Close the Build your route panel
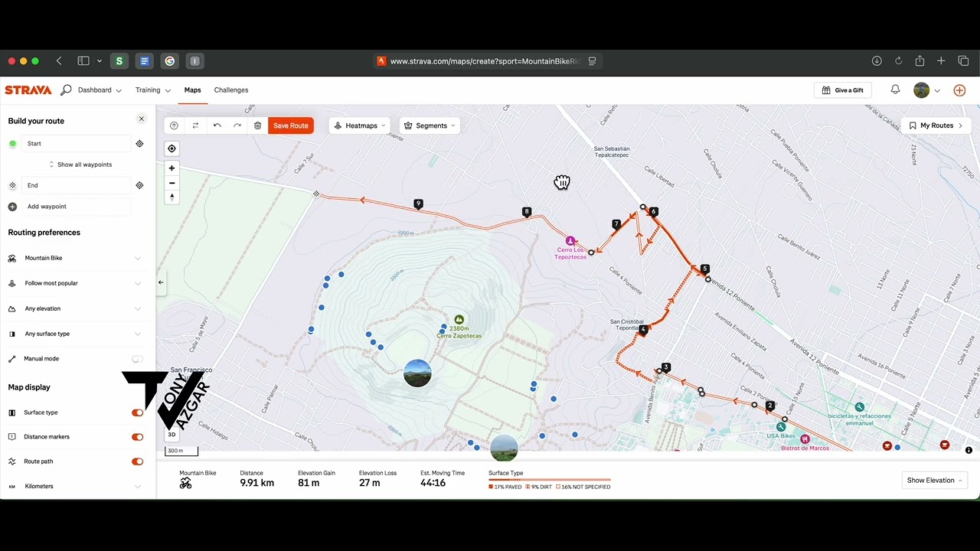Screen dimensions: 980x551 pos(141,119)
